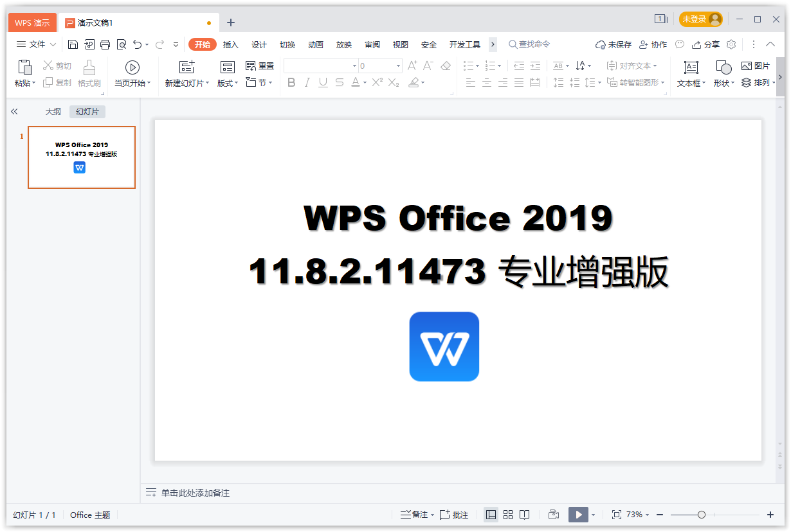Open the font size dropdown
This screenshot has height=532, width=791.
pos(399,66)
